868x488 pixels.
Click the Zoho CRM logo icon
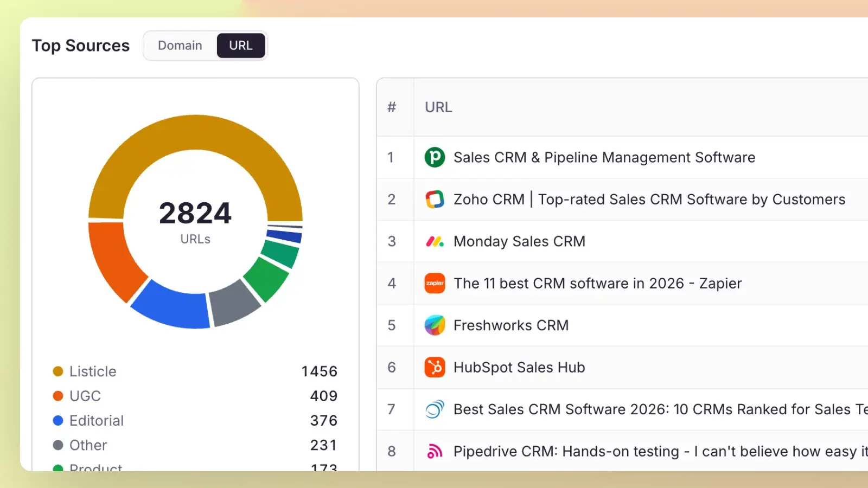click(435, 200)
